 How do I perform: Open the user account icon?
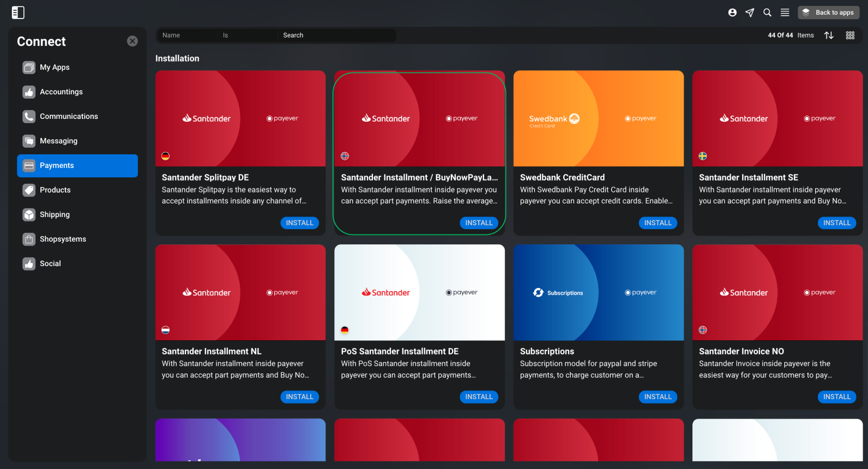732,13
